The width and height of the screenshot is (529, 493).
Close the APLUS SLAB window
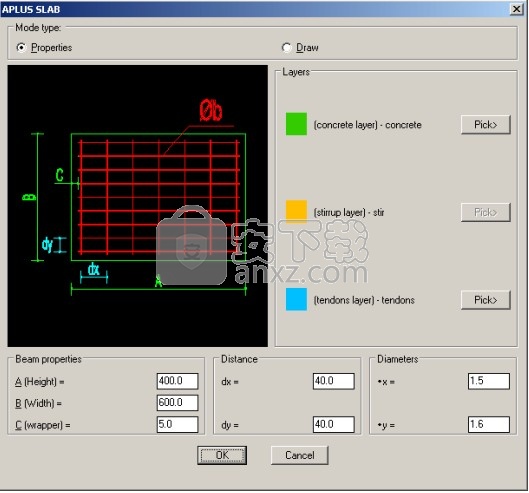pos(517,9)
